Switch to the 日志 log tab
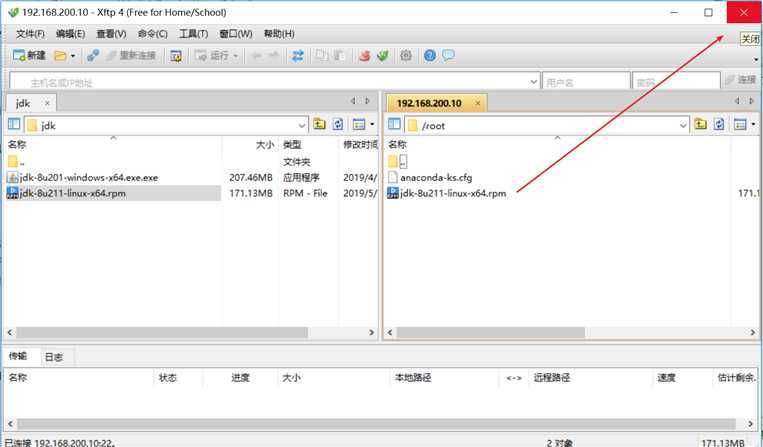 point(54,357)
